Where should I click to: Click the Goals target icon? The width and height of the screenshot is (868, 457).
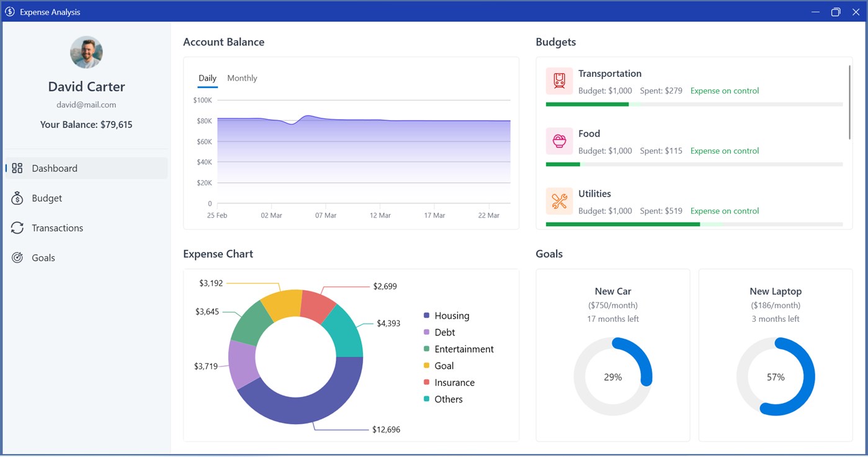[17, 258]
